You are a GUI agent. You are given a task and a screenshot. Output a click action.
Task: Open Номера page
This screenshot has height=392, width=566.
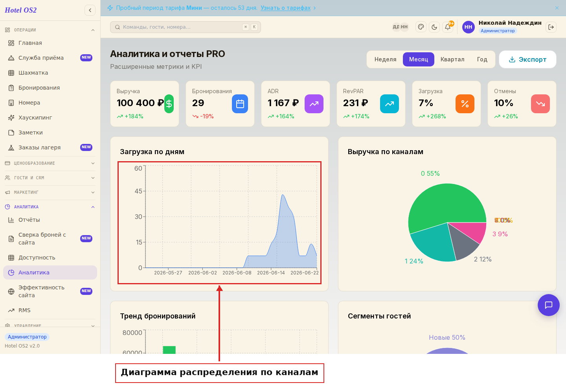click(x=50, y=103)
